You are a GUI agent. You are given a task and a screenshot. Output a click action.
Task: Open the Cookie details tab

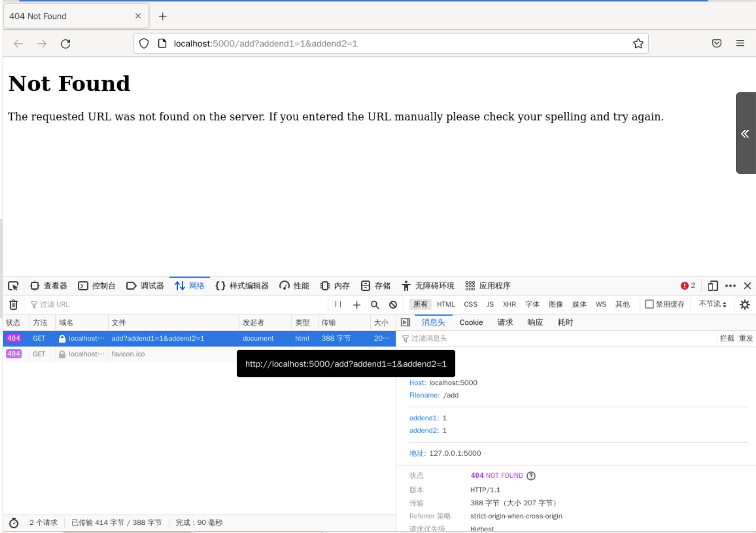click(471, 323)
